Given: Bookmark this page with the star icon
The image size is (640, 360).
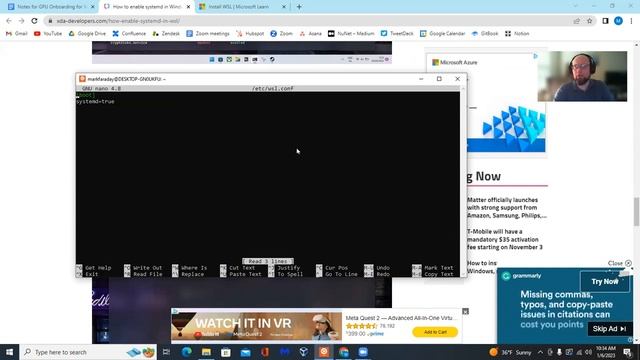Looking at the screenshot, I should (589, 21).
